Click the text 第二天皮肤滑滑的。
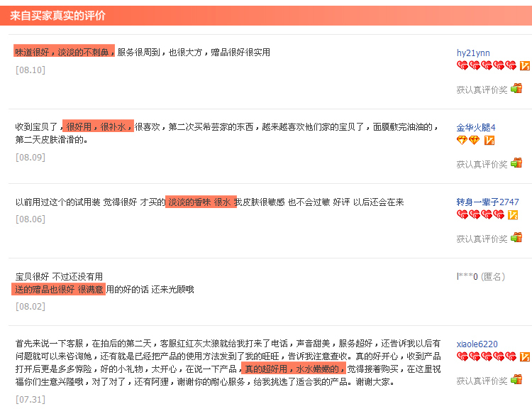The image size is (532, 409). pyautogui.click(x=51, y=140)
